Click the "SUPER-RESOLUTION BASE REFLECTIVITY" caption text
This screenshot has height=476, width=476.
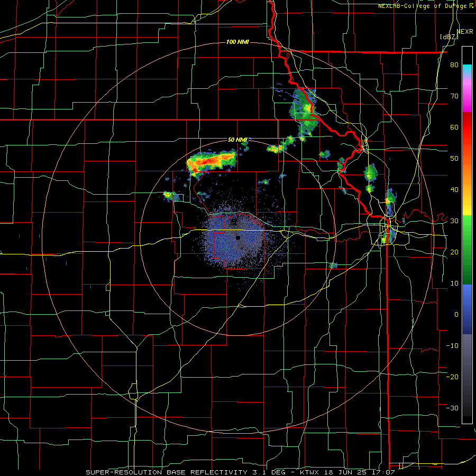167,472
